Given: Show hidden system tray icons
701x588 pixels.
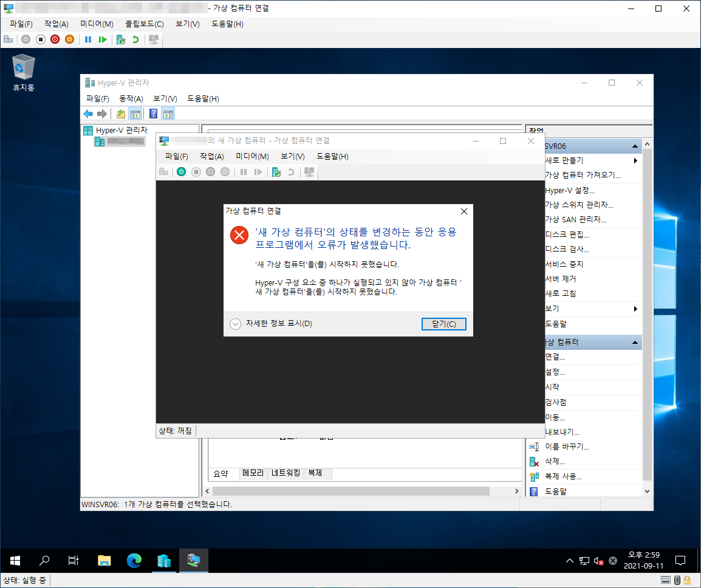Looking at the screenshot, I should [x=570, y=561].
